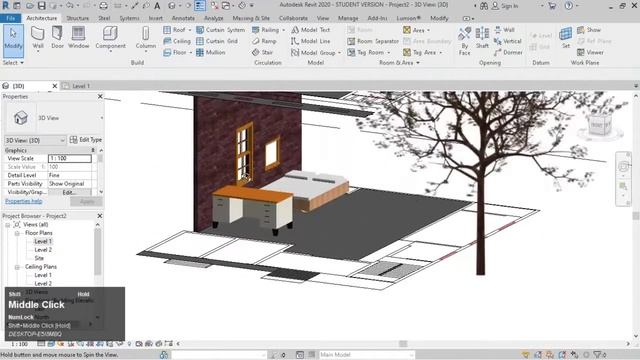
Task: Select the Area tool
Action: point(414,30)
